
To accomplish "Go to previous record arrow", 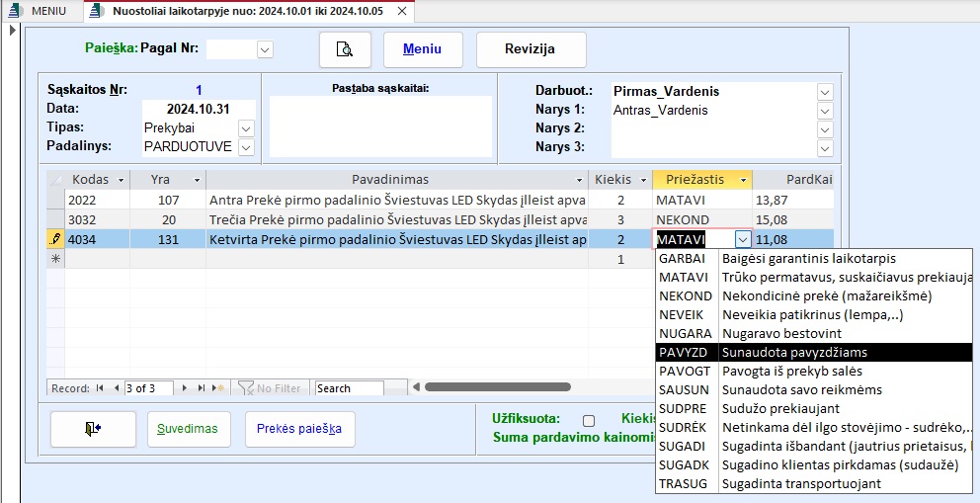I will pyautogui.click(x=117, y=388).
